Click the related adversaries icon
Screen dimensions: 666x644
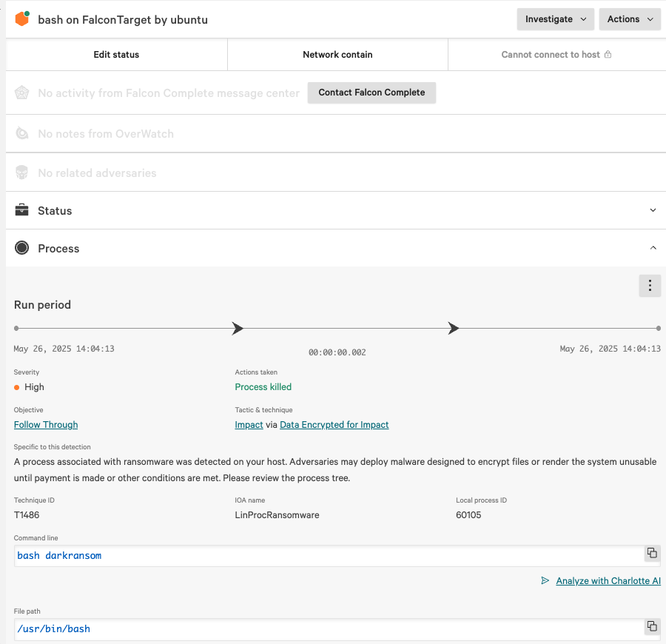click(22, 172)
